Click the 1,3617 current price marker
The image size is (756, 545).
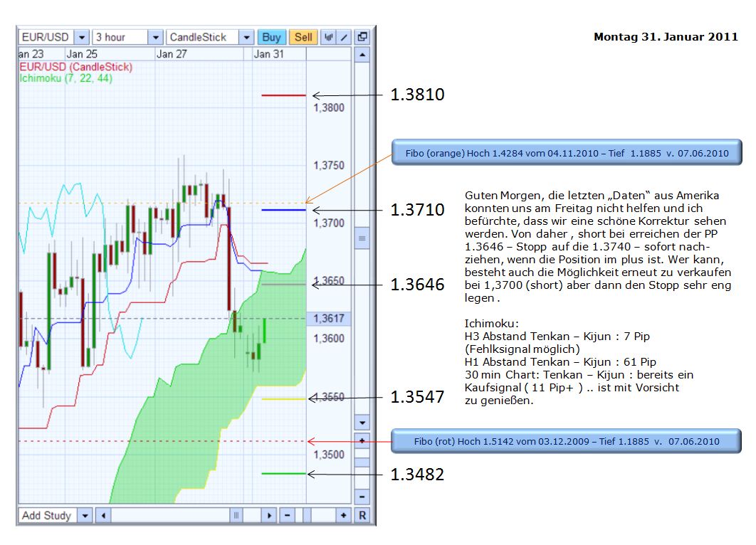pos(330,317)
